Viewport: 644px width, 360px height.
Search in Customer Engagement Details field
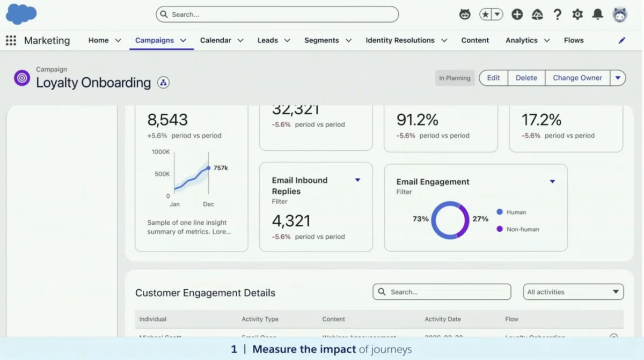(442, 292)
